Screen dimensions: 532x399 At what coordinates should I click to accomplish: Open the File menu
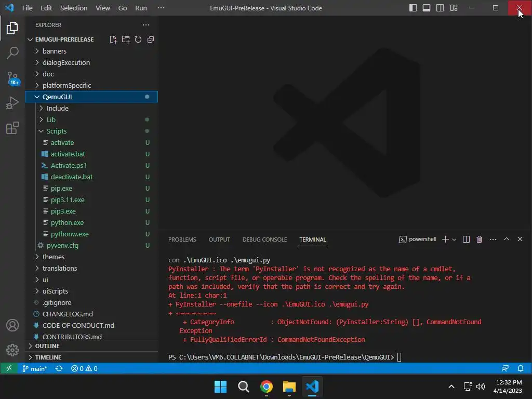27,8
